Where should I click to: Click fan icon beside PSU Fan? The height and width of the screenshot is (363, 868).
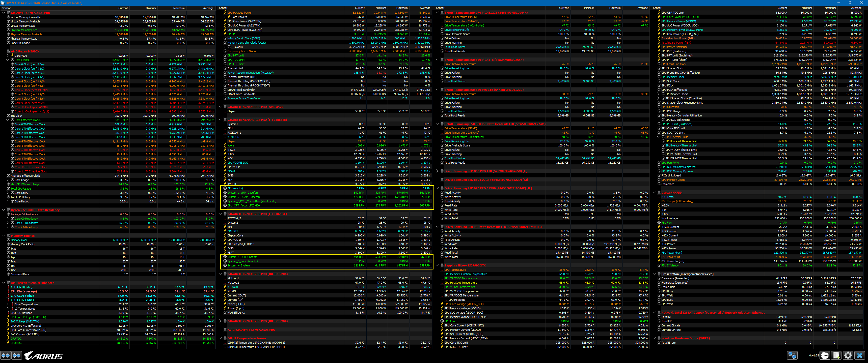[x=659, y=223]
